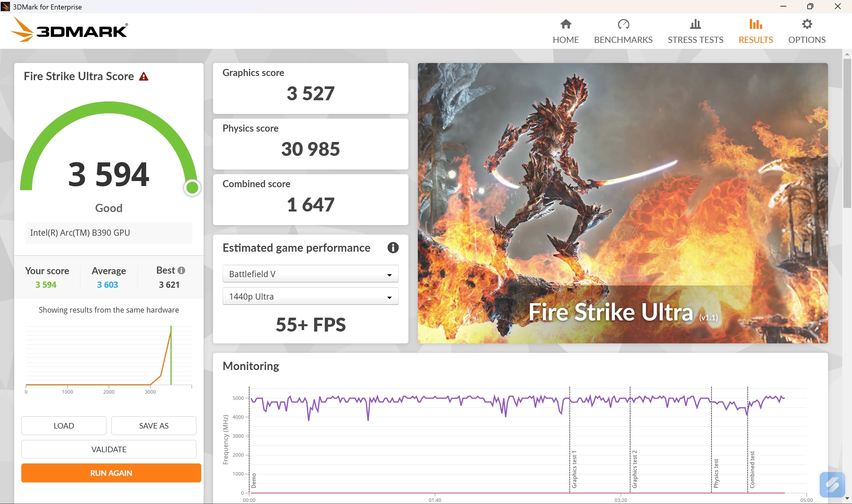Click info icon next to Estimated game performance
Screen dimensions: 852x504
(393, 248)
